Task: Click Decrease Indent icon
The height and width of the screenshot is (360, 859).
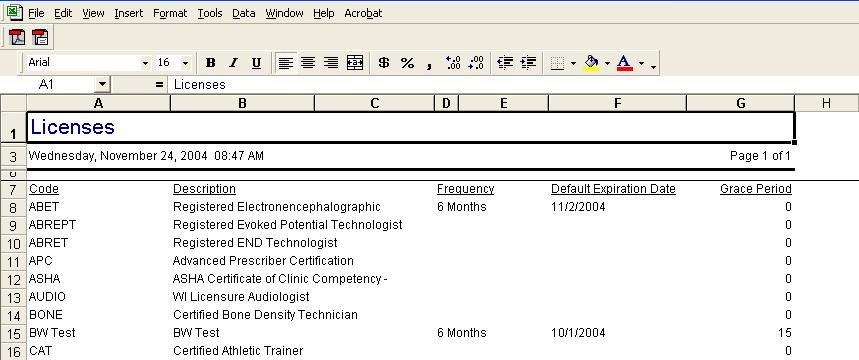Action: tap(505, 63)
